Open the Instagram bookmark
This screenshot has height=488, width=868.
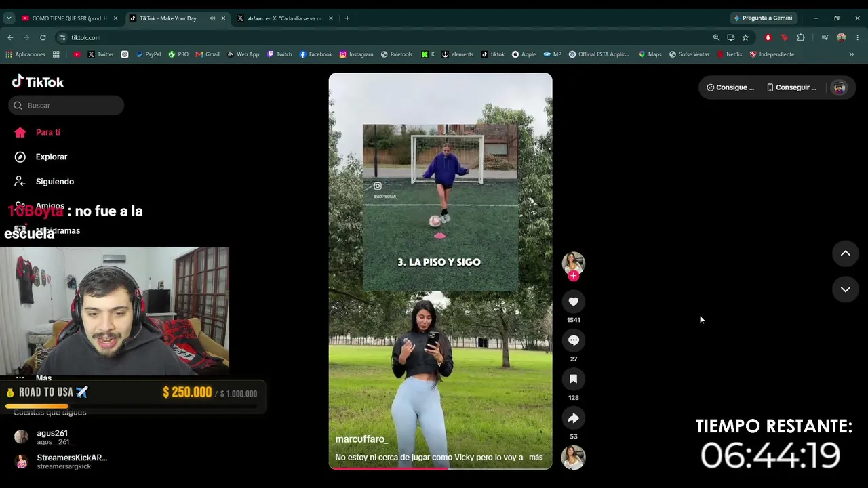(x=356, y=54)
